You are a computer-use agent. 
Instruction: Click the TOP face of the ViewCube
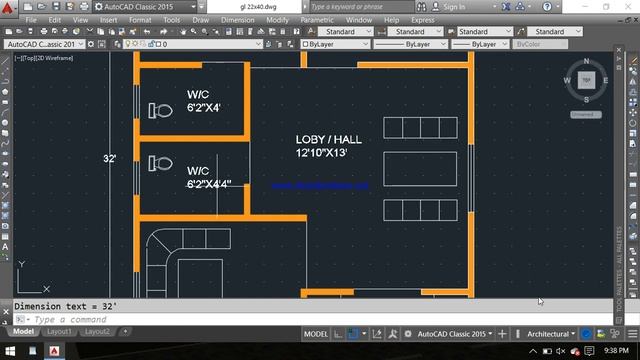click(x=587, y=80)
